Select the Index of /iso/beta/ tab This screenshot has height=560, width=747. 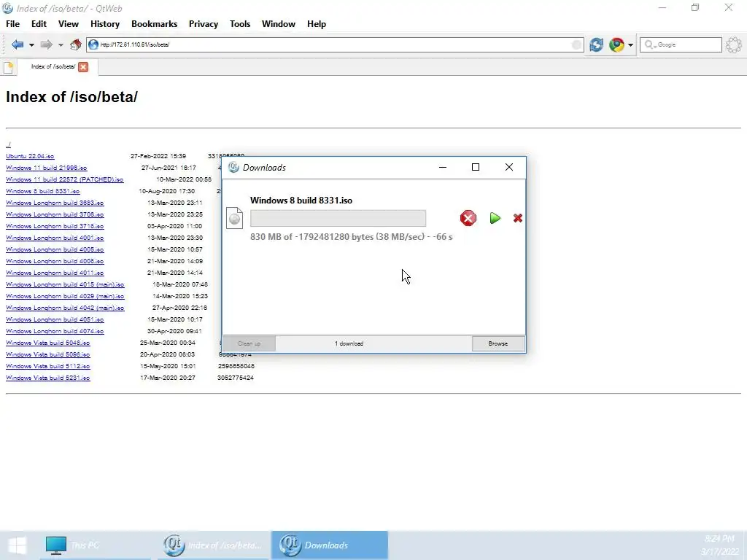click(53, 66)
